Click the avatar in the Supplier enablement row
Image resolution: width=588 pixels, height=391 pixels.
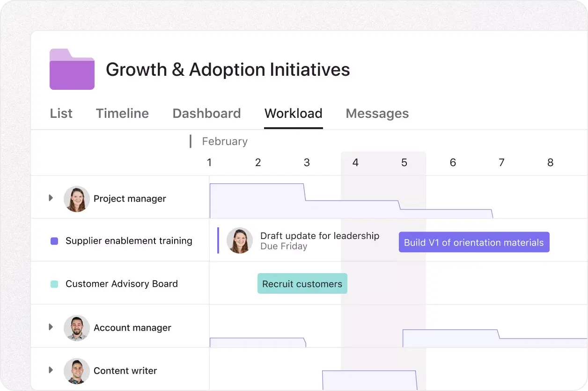(240, 240)
